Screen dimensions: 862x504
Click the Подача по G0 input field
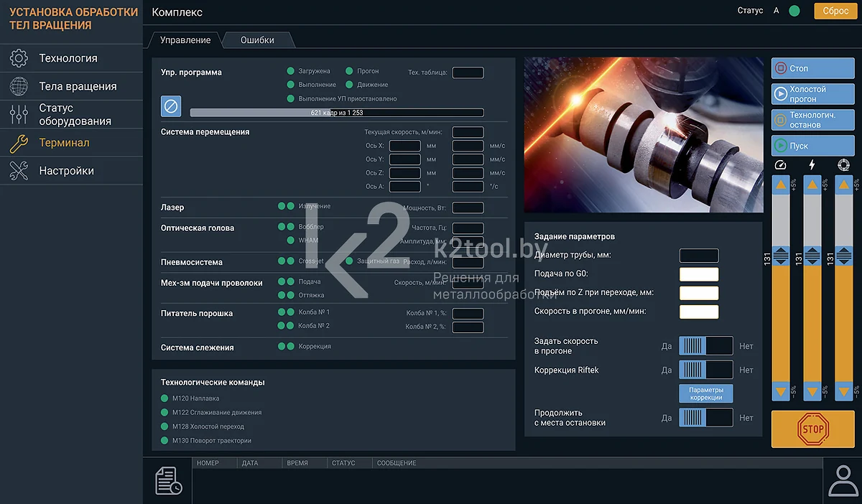click(699, 274)
